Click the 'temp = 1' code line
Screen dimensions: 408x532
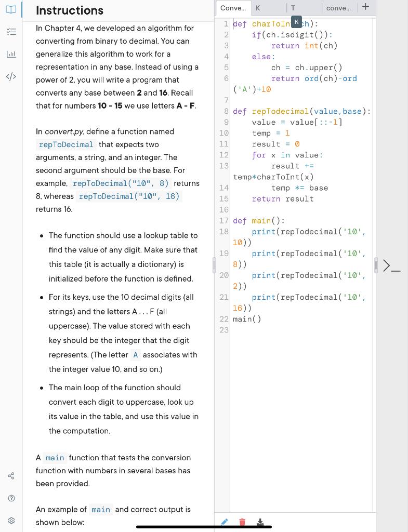pos(271,134)
